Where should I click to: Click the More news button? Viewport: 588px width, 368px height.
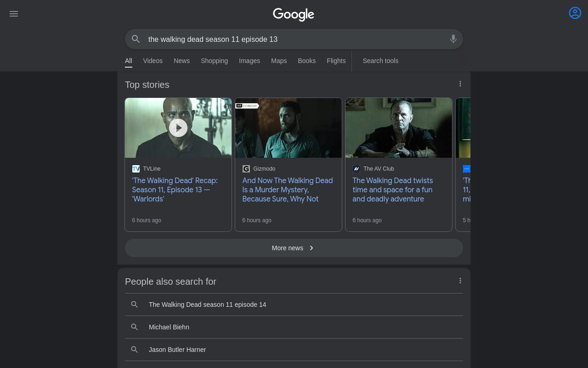294,248
